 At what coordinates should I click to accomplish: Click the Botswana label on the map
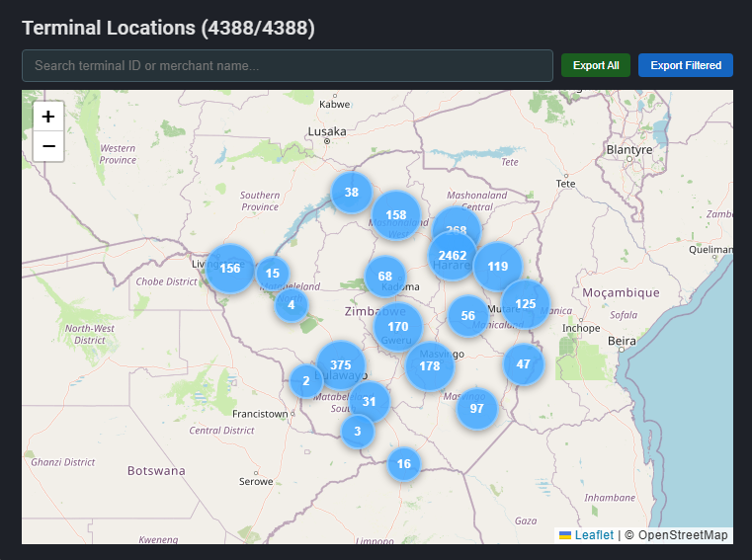click(x=156, y=471)
